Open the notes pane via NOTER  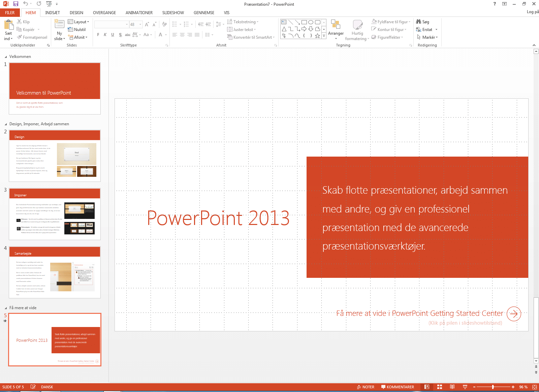pyautogui.click(x=366, y=387)
